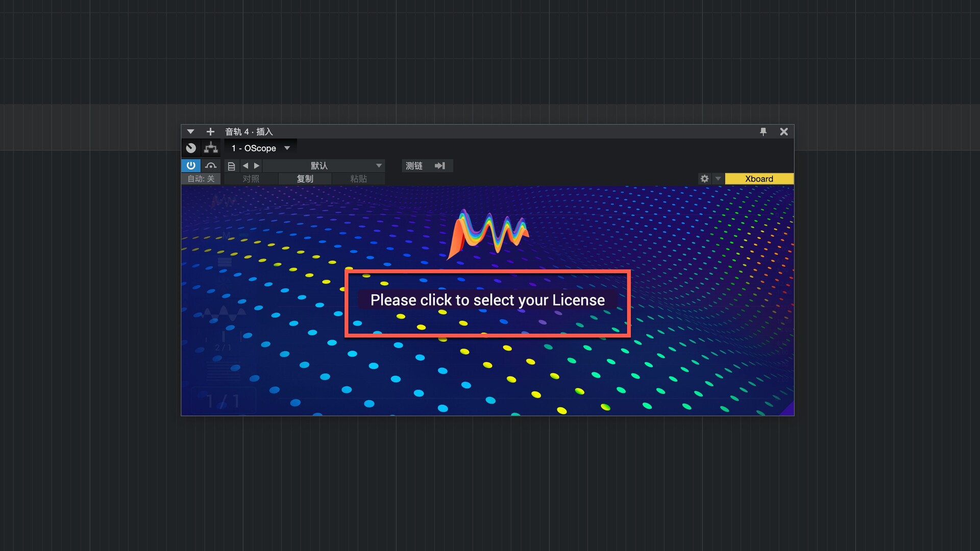Open the gear settings icon

pyautogui.click(x=704, y=179)
